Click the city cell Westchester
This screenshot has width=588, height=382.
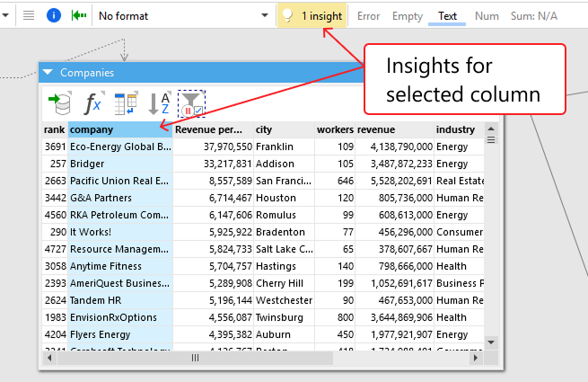(284, 300)
